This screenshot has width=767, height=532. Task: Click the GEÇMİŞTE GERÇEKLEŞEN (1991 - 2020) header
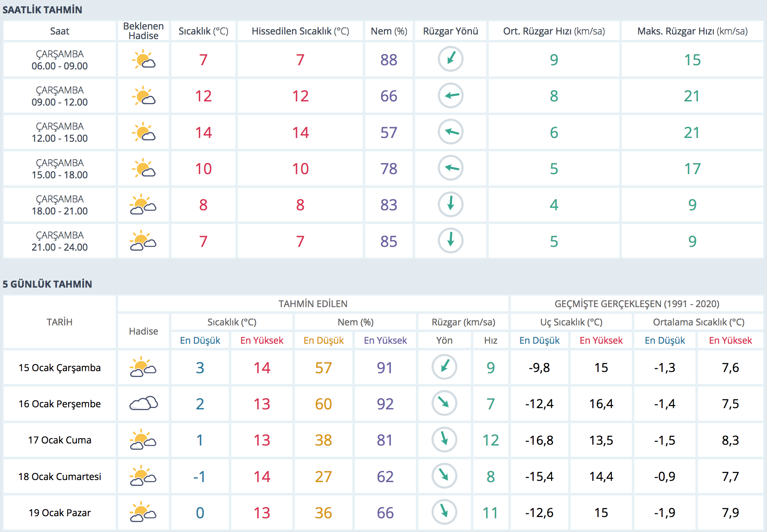[637, 304]
